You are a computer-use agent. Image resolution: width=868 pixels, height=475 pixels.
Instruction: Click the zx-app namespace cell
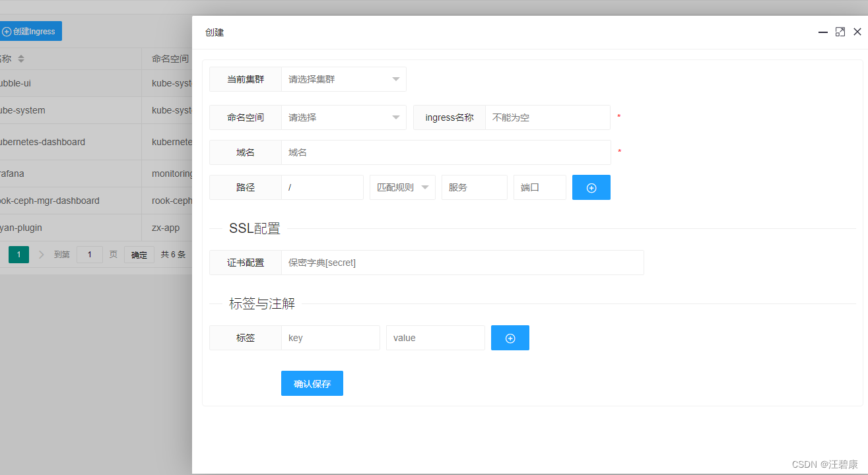pyautogui.click(x=166, y=228)
